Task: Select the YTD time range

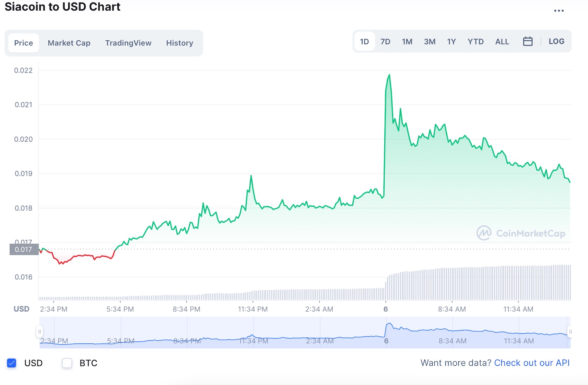Action: 475,41
